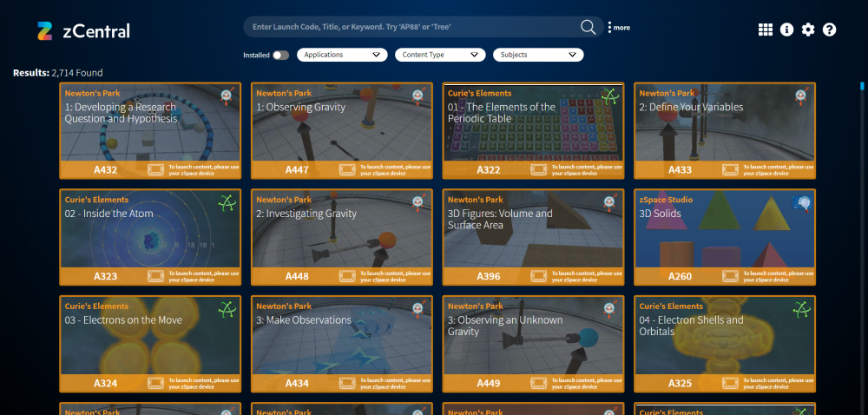
Task: Expand the Content Type dropdown
Action: coord(440,55)
